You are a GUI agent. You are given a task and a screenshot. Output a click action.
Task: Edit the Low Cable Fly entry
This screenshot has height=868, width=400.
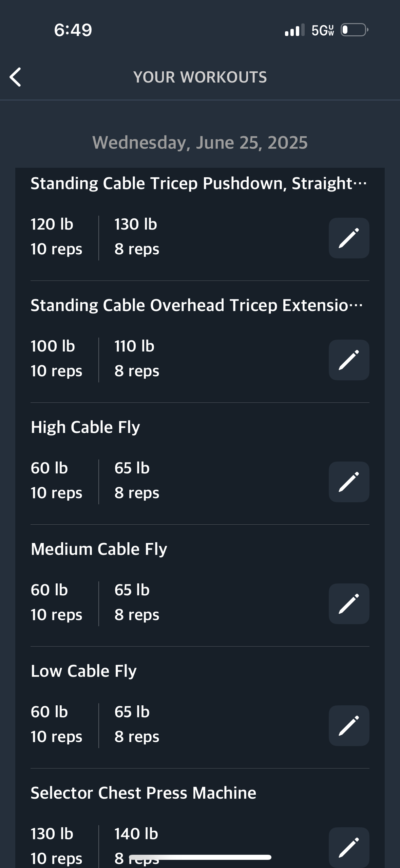point(349,726)
